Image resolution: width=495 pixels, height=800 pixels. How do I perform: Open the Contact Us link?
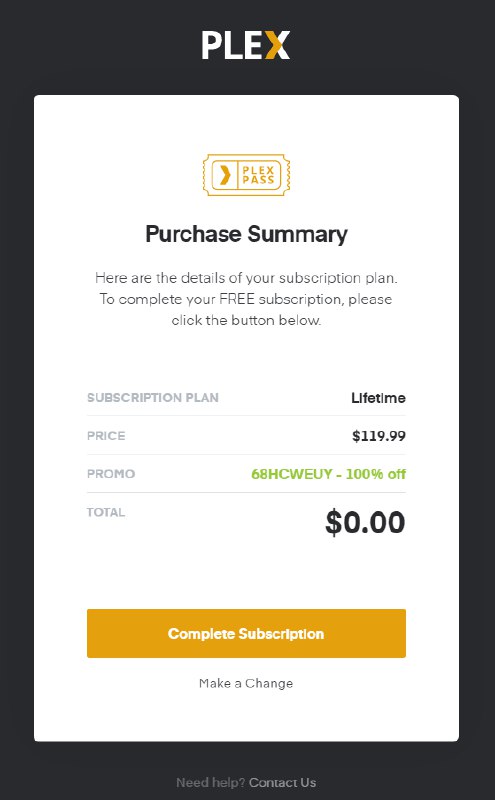point(283,783)
